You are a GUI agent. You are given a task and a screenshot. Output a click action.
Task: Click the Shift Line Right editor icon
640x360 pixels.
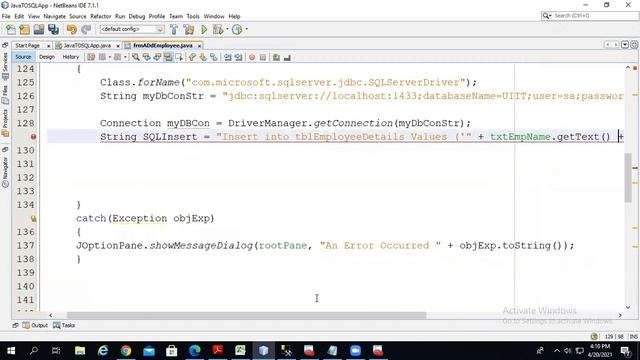tap(238, 58)
